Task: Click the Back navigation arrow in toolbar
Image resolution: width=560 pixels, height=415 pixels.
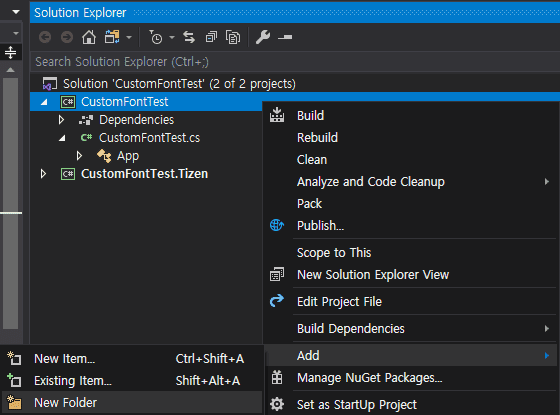Action: [x=45, y=37]
